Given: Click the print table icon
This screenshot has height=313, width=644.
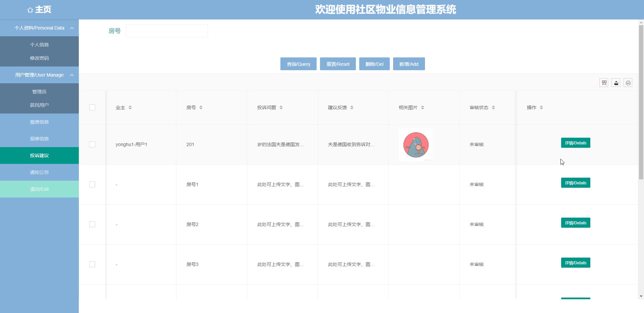Looking at the screenshot, I should [628, 83].
